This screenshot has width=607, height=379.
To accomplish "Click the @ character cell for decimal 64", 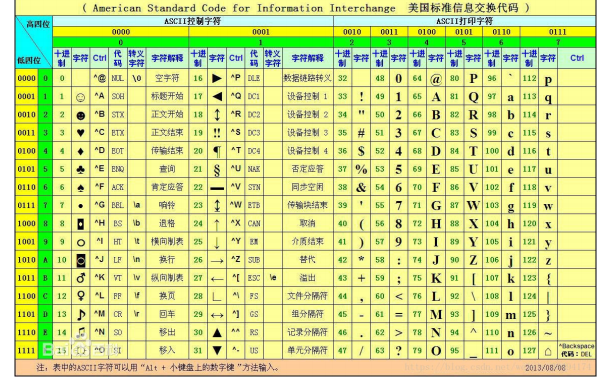I will click(436, 79).
